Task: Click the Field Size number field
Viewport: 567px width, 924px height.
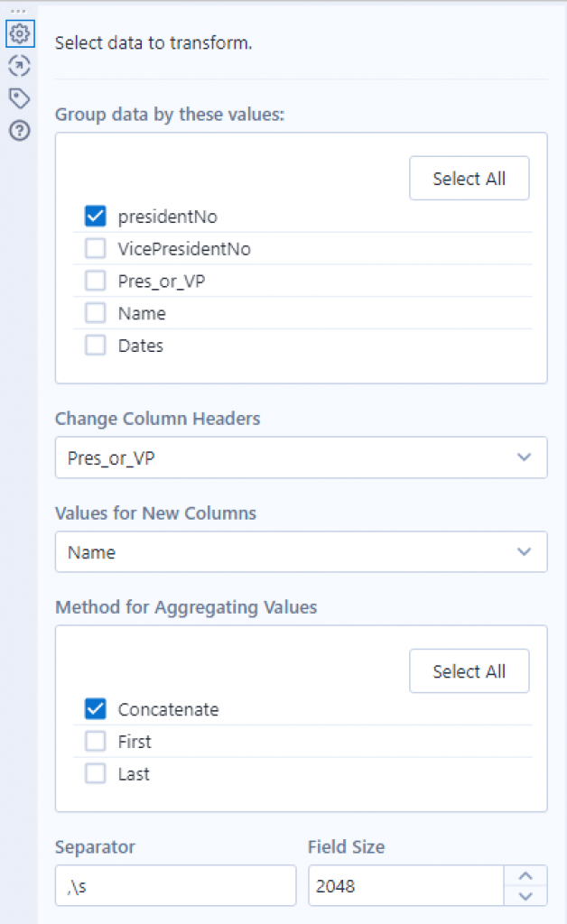Action: click(404, 886)
